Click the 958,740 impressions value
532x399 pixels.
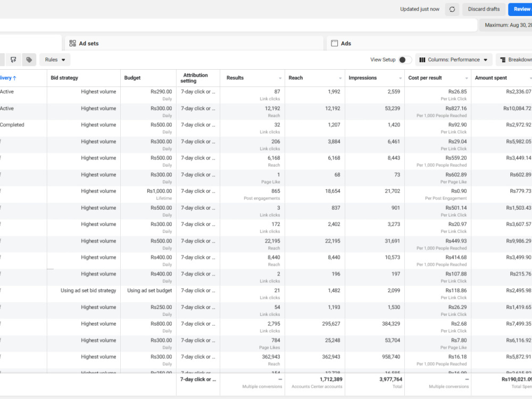tap(391, 357)
